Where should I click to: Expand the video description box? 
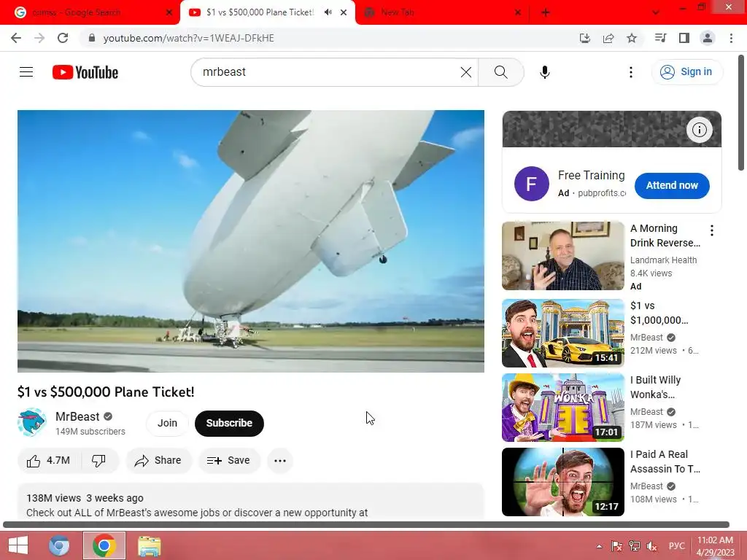(x=251, y=502)
